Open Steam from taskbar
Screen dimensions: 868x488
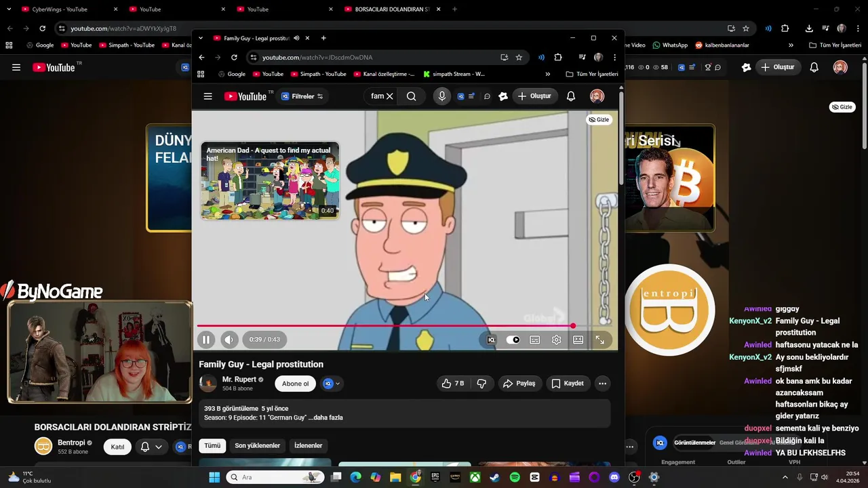pos(495,477)
